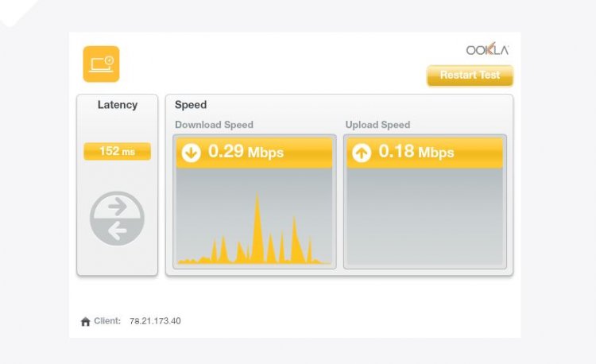Image resolution: width=596 pixels, height=364 pixels.
Task: Click the Speed panel heading
Action: click(x=191, y=105)
